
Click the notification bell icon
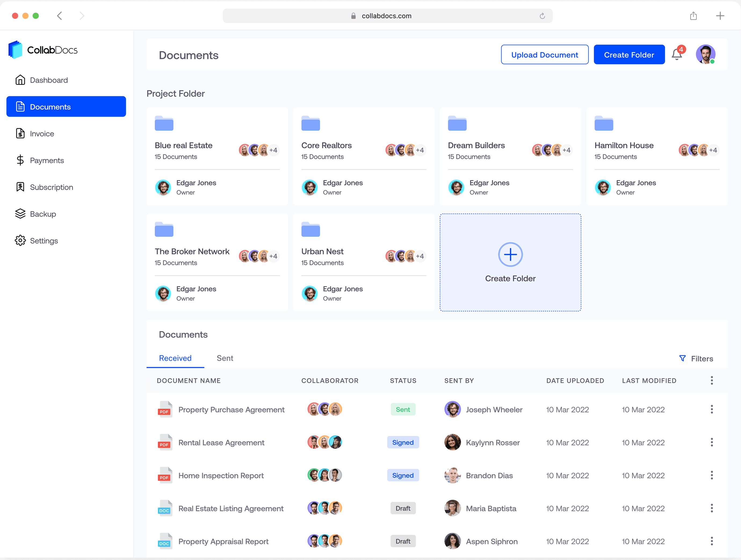point(676,54)
